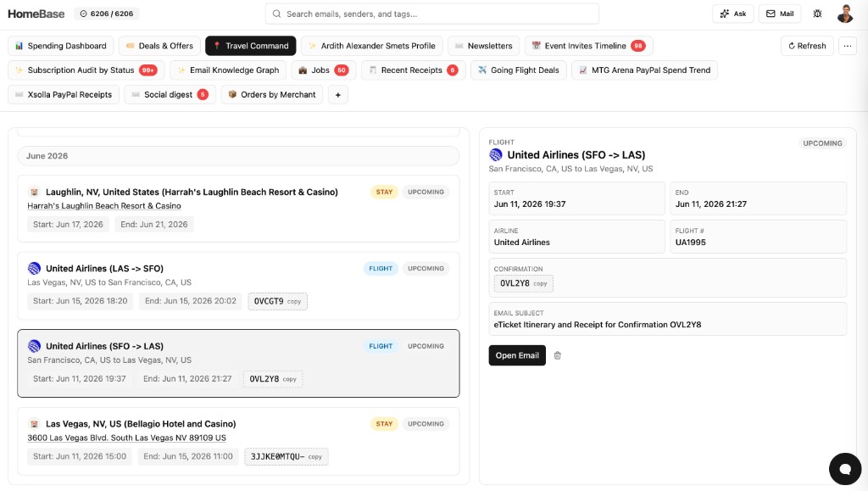The width and height of the screenshot is (868, 491).
Task: Select the Bellagio Hotel and Casino card title
Action: pos(141,424)
